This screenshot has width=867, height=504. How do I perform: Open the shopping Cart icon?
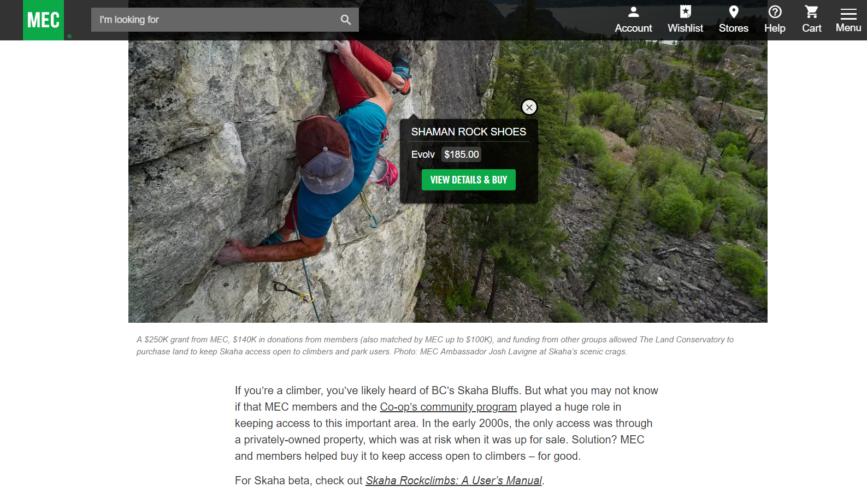[811, 11]
